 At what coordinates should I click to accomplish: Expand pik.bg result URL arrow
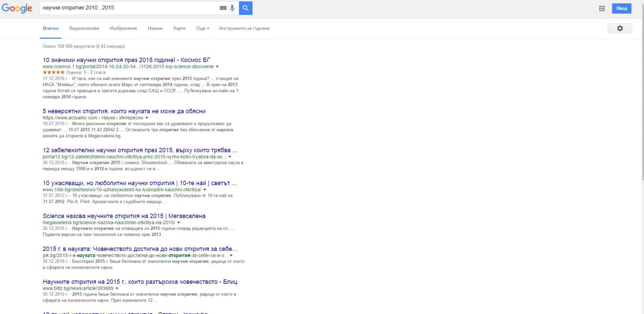coord(231,256)
